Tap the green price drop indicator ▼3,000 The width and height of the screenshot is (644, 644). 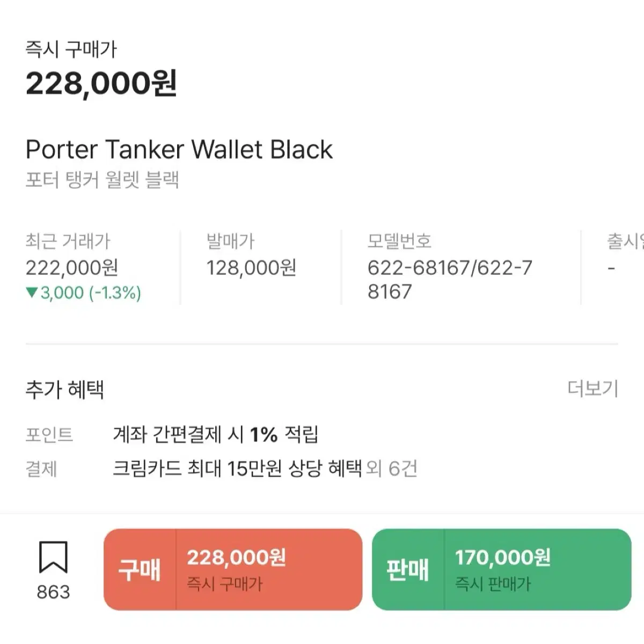pyautogui.click(x=83, y=293)
